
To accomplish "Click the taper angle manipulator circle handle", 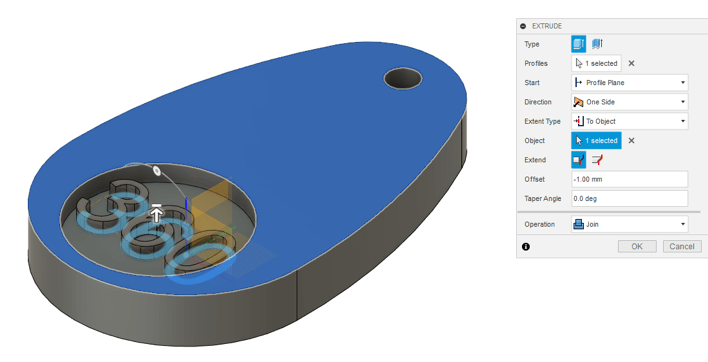I will [157, 171].
